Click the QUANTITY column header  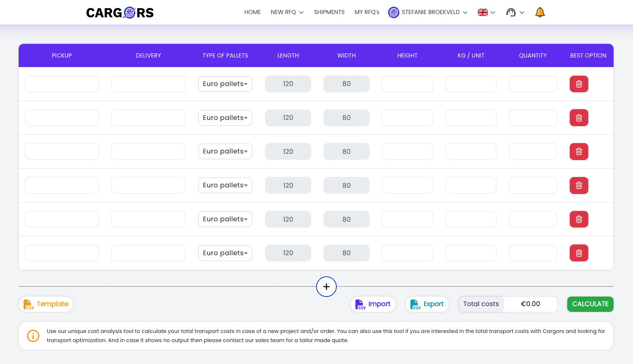point(533,55)
